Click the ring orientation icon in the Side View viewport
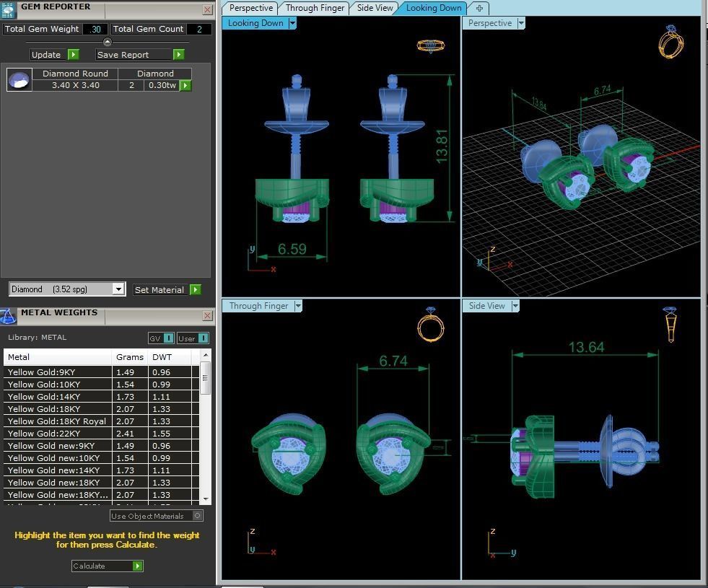This screenshot has height=588, width=708. (x=670, y=324)
